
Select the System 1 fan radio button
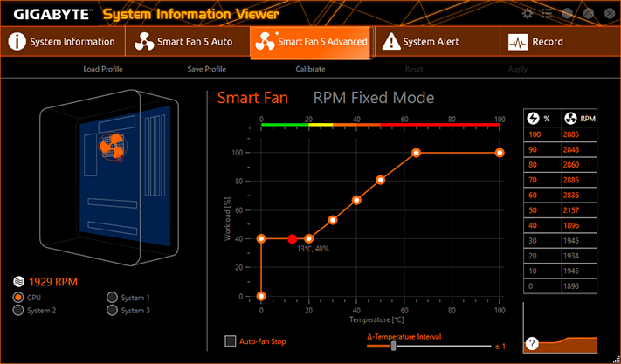pyautogui.click(x=112, y=298)
